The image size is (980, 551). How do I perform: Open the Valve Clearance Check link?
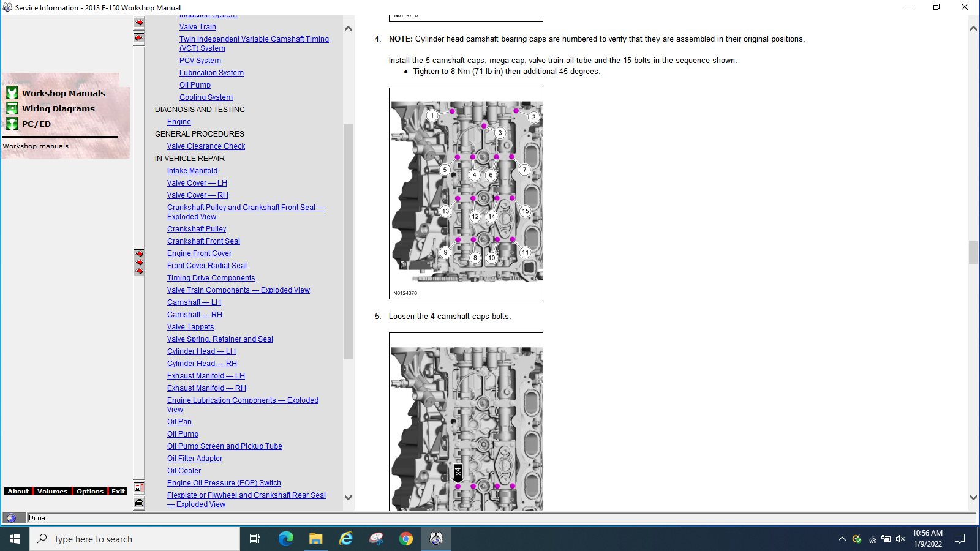tap(206, 146)
